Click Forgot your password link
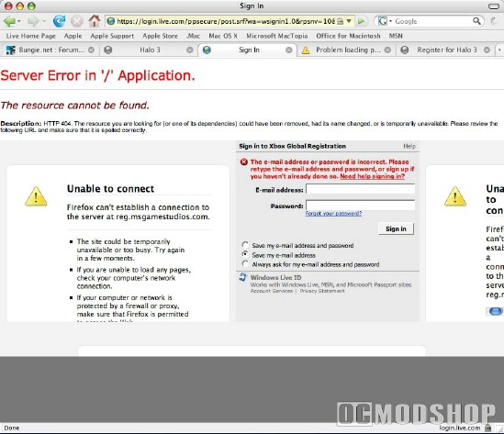This screenshot has height=434, width=504. coord(333,213)
